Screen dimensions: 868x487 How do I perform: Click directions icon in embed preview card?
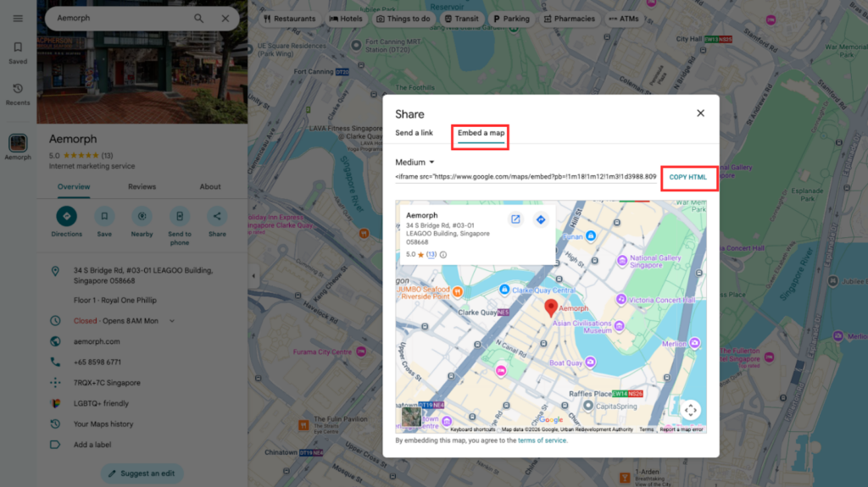(541, 219)
